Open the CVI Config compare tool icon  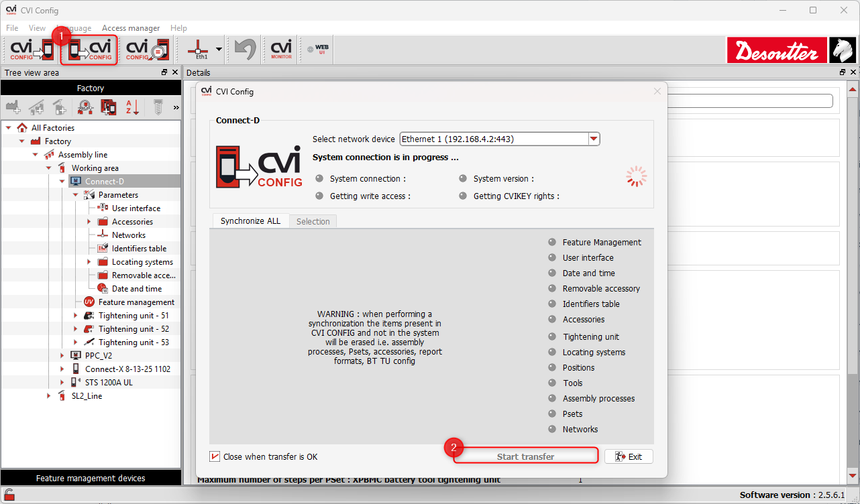coord(147,50)
